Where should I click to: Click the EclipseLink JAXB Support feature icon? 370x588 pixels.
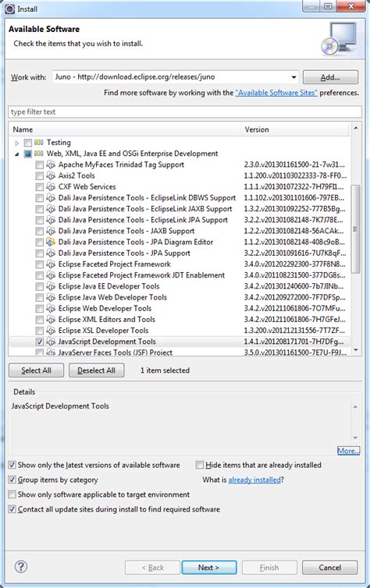coord(51,209)
